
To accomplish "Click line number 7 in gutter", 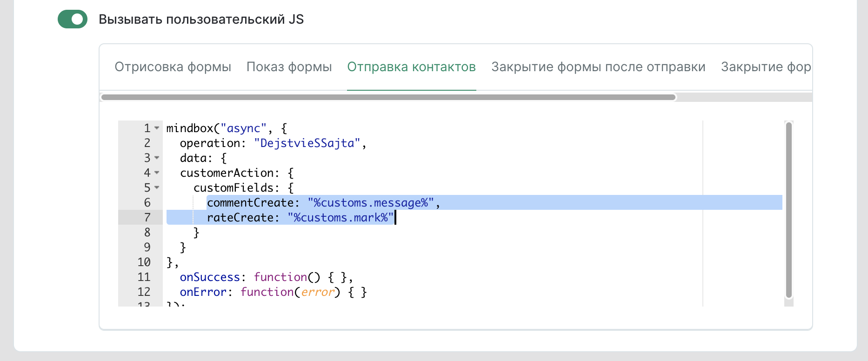I will pos(147,217).
